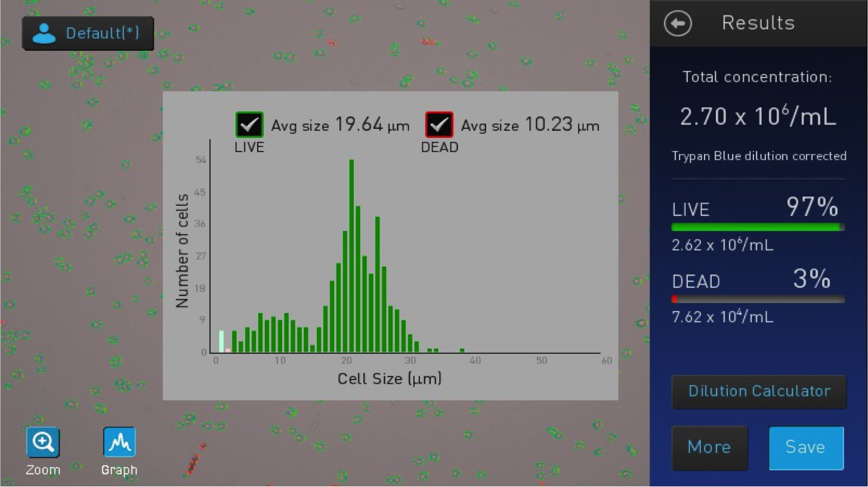Viewport: 868px width, 487px height.
Task: Tap the total concentration value 2.70 x 10⁶/mL
Action: pyautogui.click(x=758, y=116)
